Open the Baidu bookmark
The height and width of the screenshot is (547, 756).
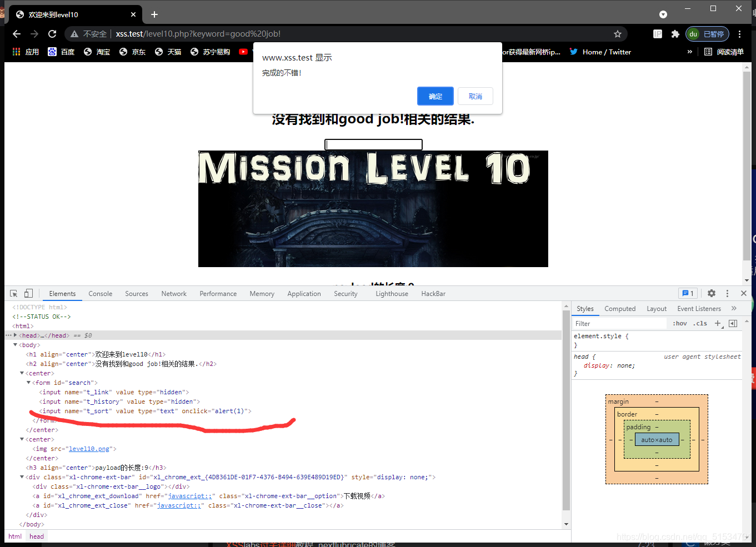tap(61, 52)
